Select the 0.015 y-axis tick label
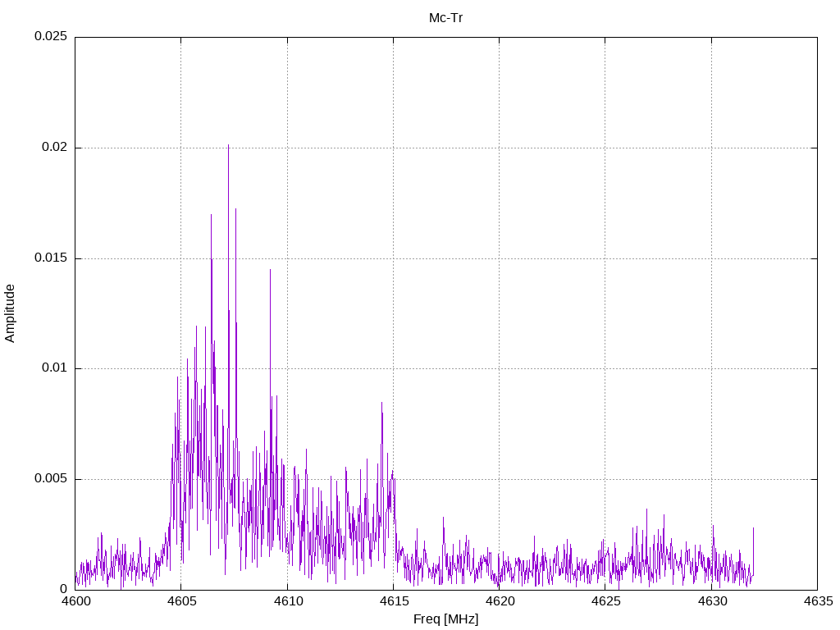Viewport: 840px width, 630px height. point(50,258)
